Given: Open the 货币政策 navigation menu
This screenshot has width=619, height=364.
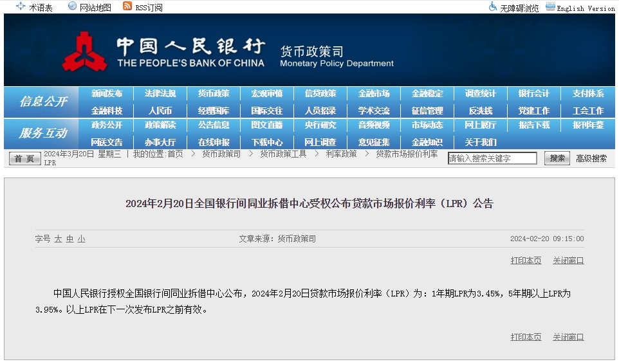Looking at the screenshot, I should click(x=214, y=93).
